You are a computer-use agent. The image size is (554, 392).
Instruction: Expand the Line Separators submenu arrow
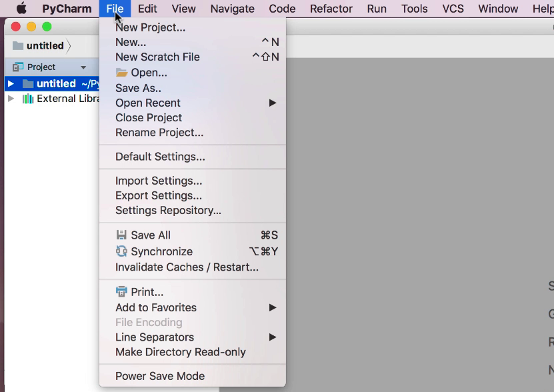[x=273, y=337]
